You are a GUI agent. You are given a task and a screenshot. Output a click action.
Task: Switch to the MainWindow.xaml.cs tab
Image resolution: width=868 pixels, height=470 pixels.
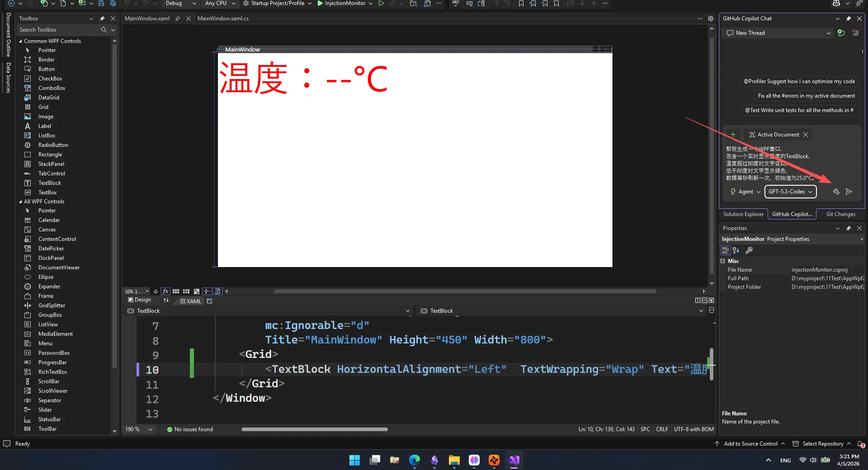click(223, 19)
